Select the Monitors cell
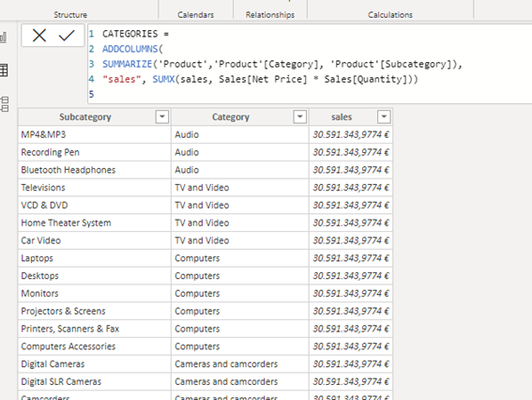532x400 pixels. (95, 293)
